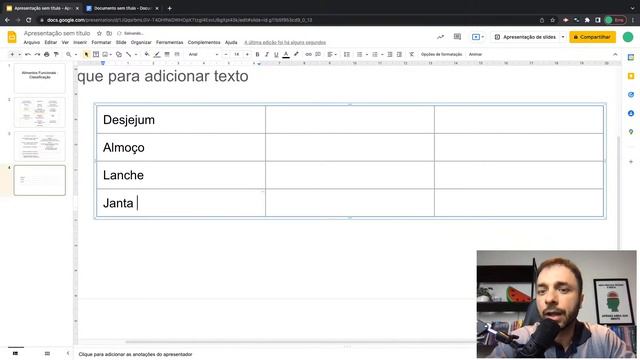Viewport: 640px width, 360px height.
Task: Click the Animar button
Action: 475,54
